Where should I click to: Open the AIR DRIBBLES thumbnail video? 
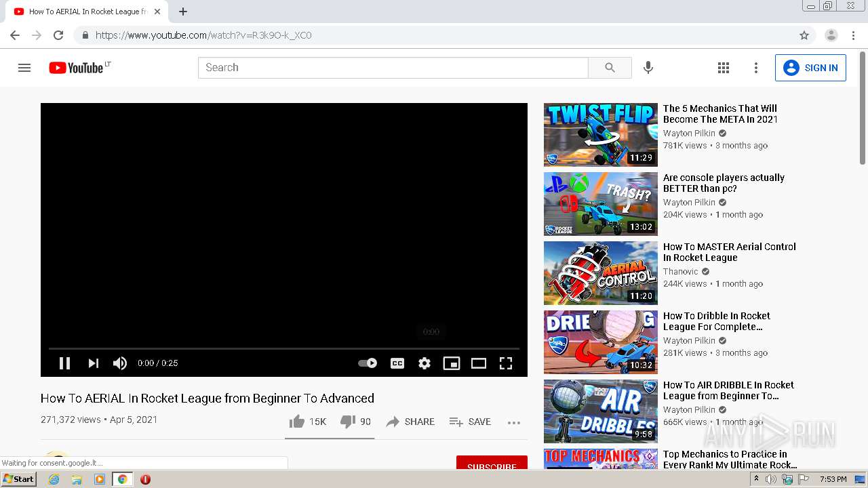click(601, 411)
